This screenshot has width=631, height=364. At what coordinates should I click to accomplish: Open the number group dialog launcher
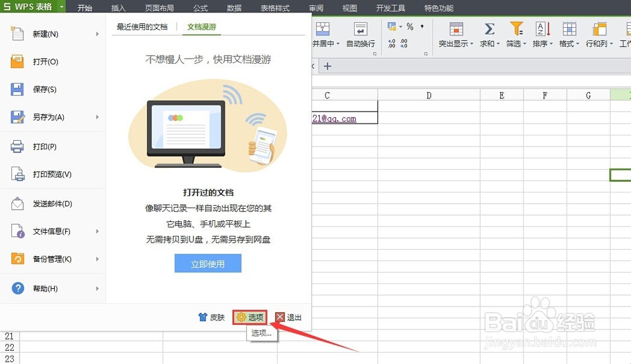pos(426,54)
